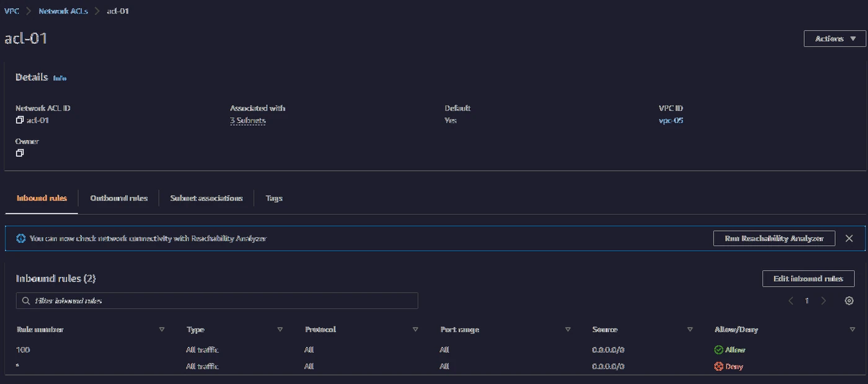Open Network ACLs breadcrumb link

pos(63,11)
